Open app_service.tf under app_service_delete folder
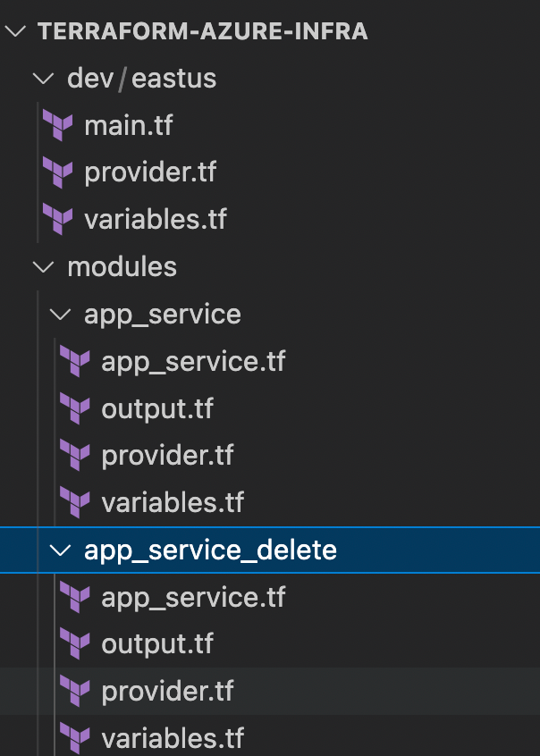540x756 pixels. click(x=193, y=597)
